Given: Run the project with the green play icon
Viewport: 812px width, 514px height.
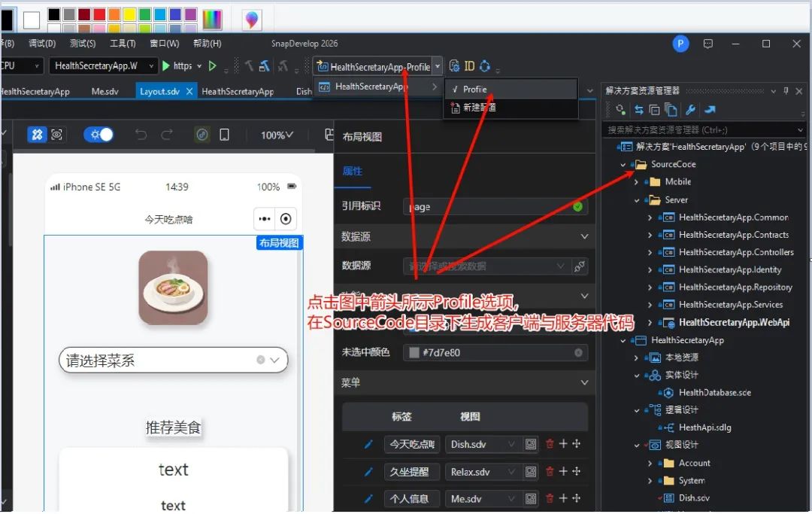Looking at the screenshot, I should click(167, 66).
